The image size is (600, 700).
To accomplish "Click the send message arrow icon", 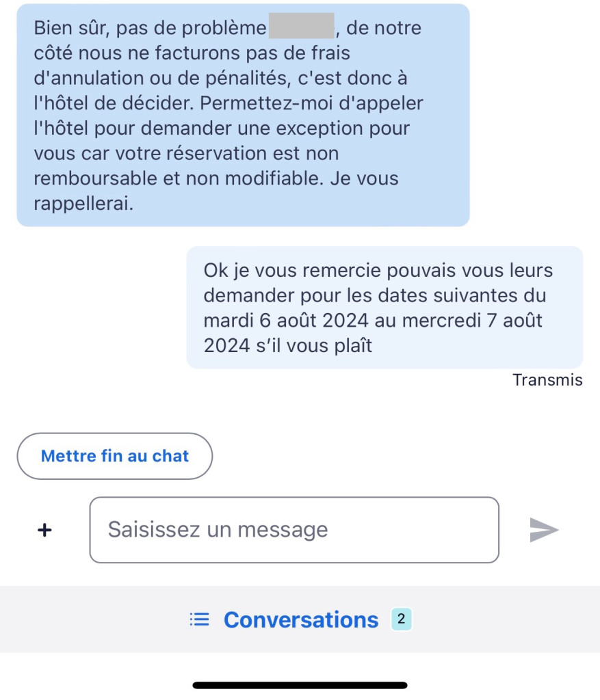I will (544, 530).
